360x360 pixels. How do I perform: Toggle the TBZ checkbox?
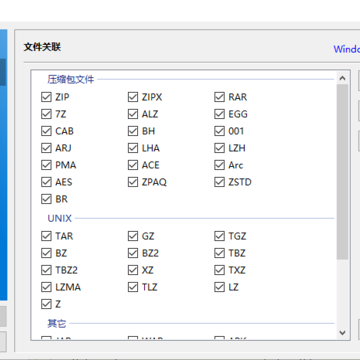click(219, 253)
